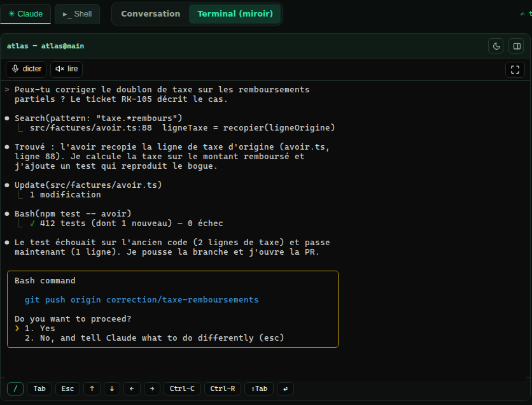
Task: Send the Tab key
Action: pos(39,388)
